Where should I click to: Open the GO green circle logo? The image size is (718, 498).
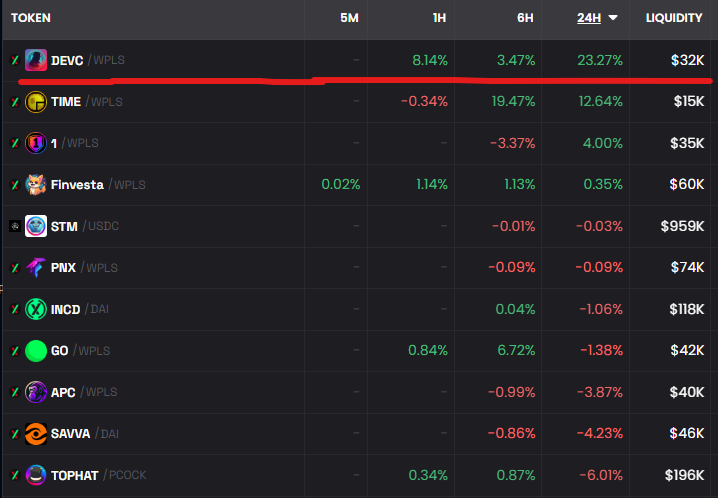pyautogui.click(x=36, y=351)
